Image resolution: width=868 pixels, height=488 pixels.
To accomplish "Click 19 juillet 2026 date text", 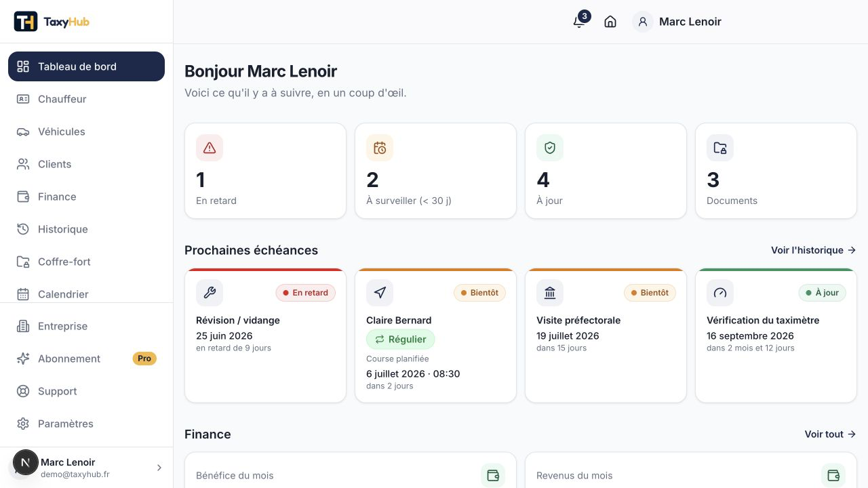I will [568, 335].
